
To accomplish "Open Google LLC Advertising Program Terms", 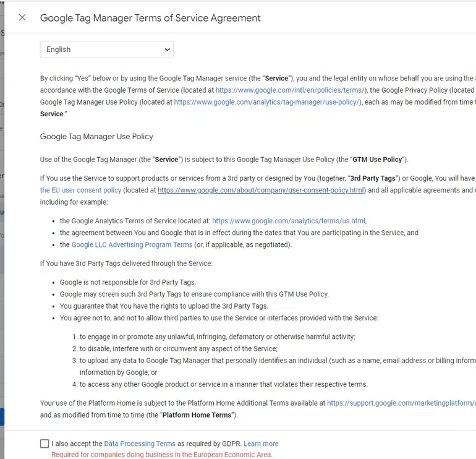I will coord(132,244).
